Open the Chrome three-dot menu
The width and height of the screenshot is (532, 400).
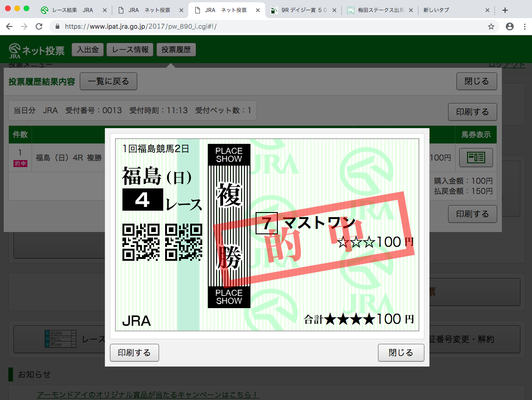click(525, 26)
